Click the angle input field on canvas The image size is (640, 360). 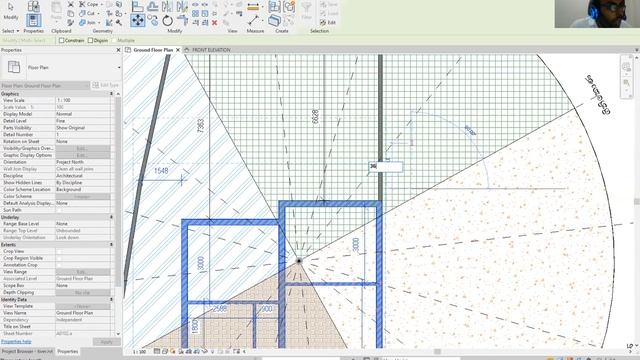(x=385, y=166)
